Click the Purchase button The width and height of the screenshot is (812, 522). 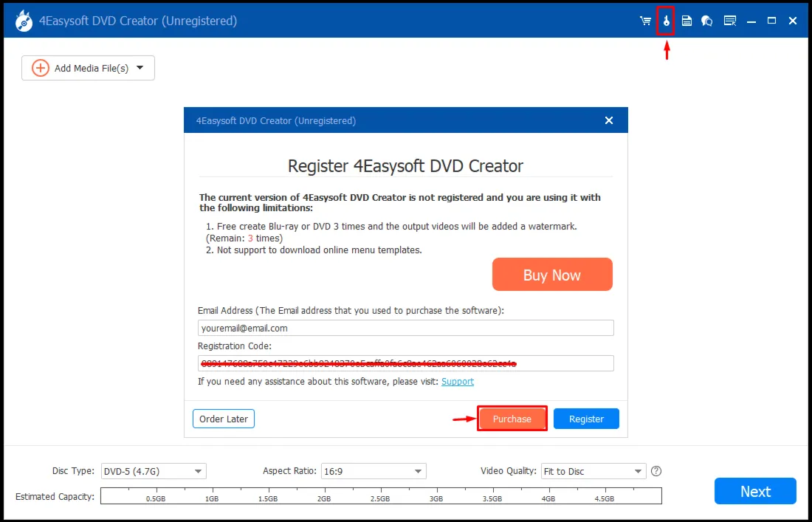click(x=512, y=419)
